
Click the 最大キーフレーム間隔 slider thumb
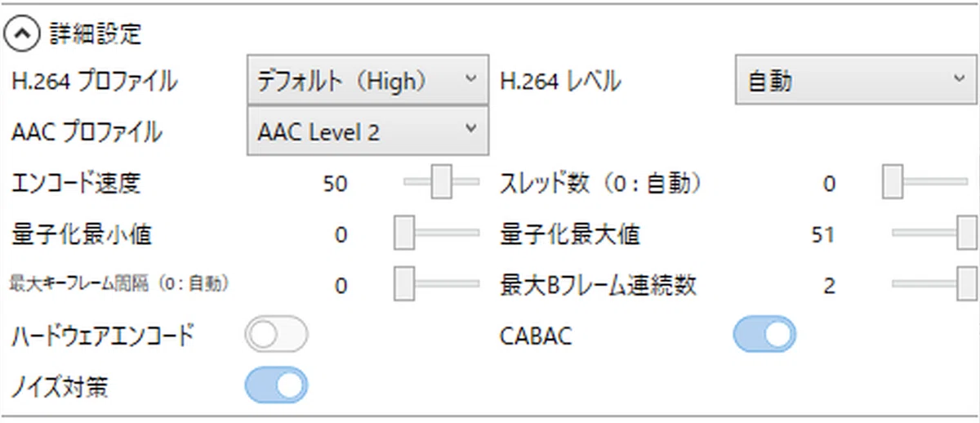point(404,284)
